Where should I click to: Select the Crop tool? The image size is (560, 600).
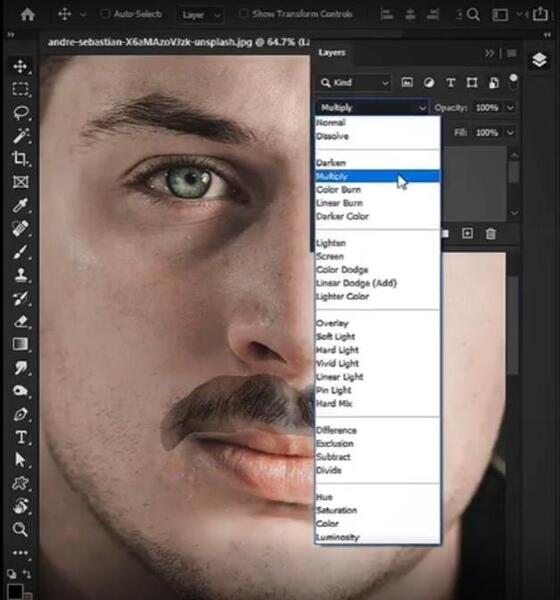[x=20, y=158]
